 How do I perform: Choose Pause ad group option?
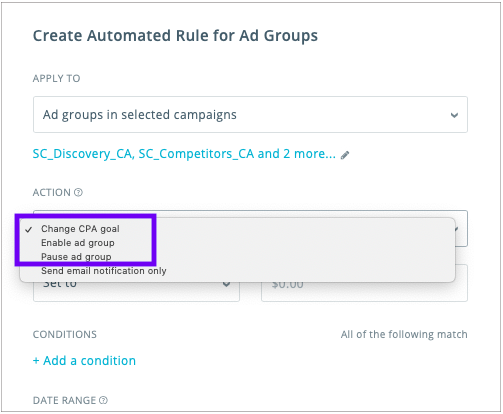[76, 257]
